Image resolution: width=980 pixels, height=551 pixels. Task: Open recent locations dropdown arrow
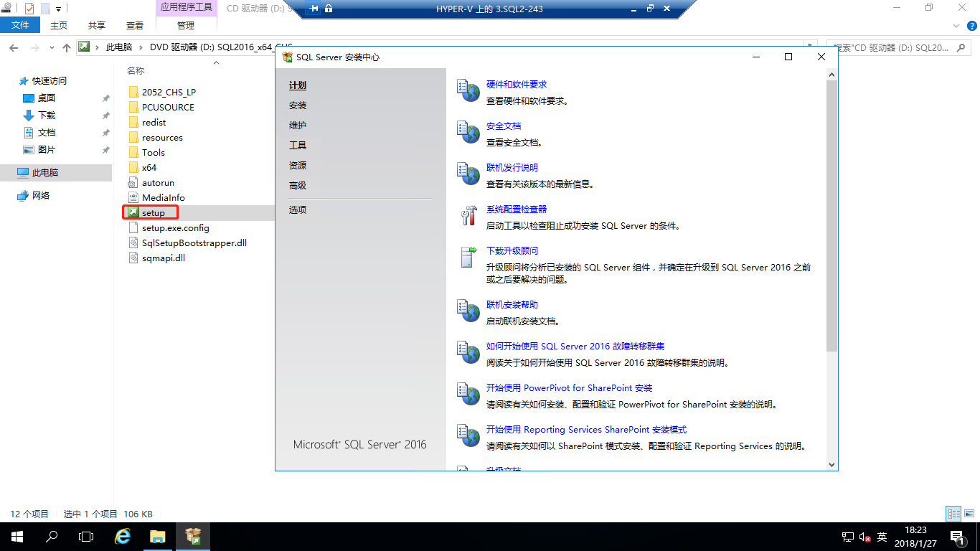(x=52, y=47)
